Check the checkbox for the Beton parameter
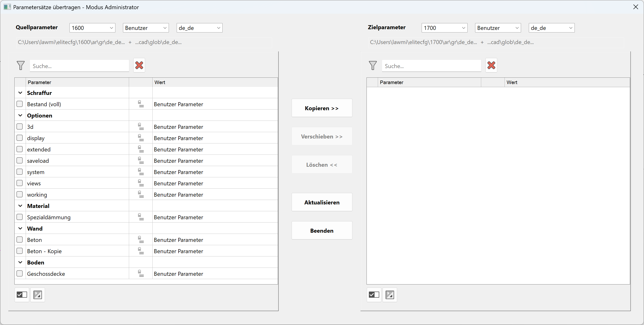The width and height of the screenshot is (644, 325). coord(20,239)
